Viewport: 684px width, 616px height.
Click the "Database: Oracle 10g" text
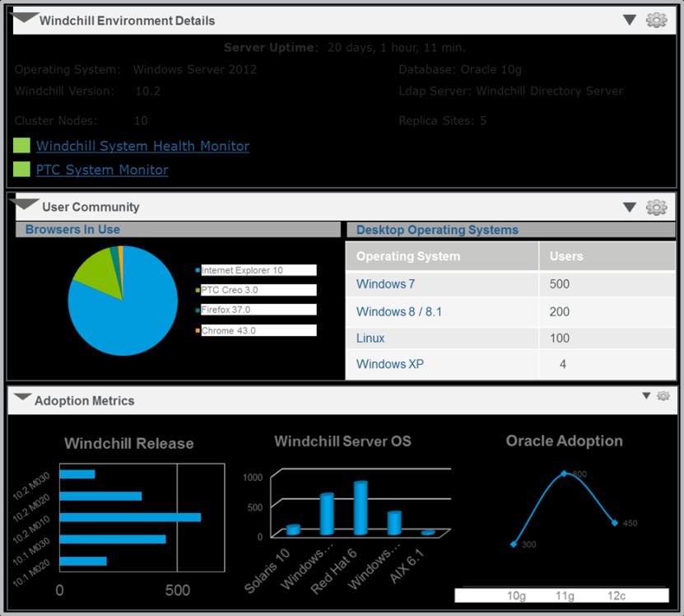coord(460,69)
